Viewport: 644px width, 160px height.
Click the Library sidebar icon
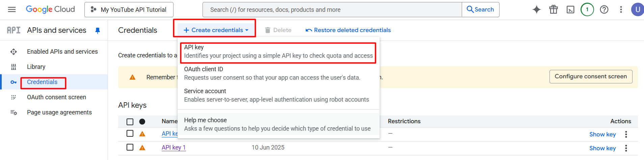[x=14, y=67]
